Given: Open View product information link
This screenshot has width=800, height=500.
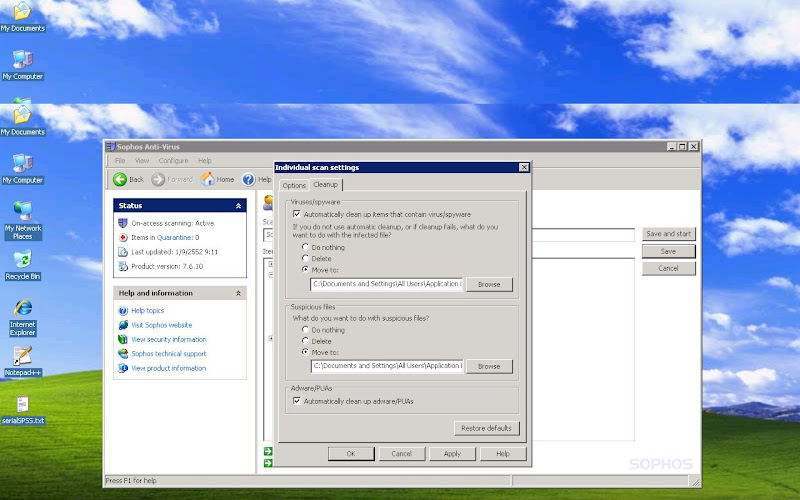Looking at the screenshot, I should [x=169, y=367].
